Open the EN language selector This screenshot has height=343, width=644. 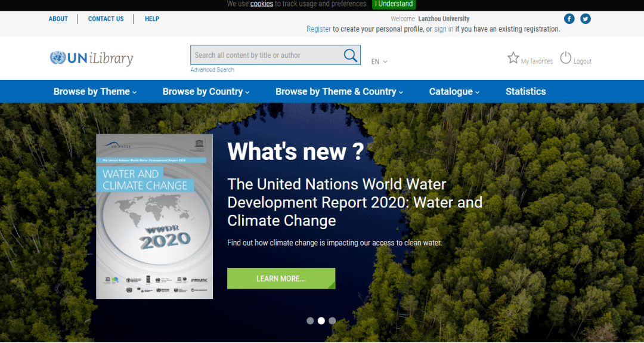pos(379,61)
